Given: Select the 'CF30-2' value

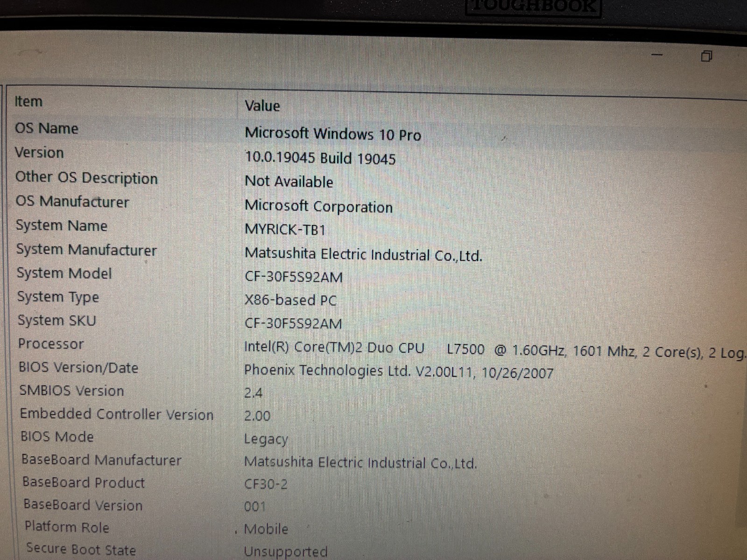Looking at the screenshot, I should (266, 484).
